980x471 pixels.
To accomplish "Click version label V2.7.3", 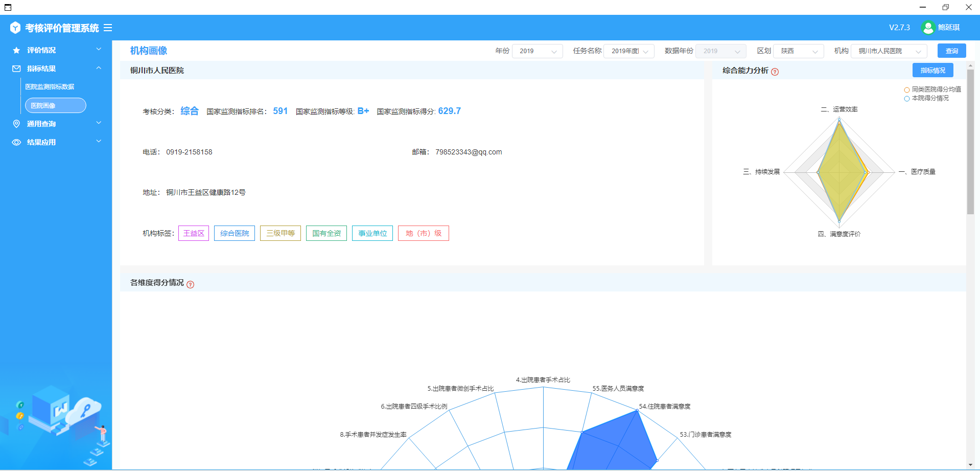I will click(x=899, y=28).
